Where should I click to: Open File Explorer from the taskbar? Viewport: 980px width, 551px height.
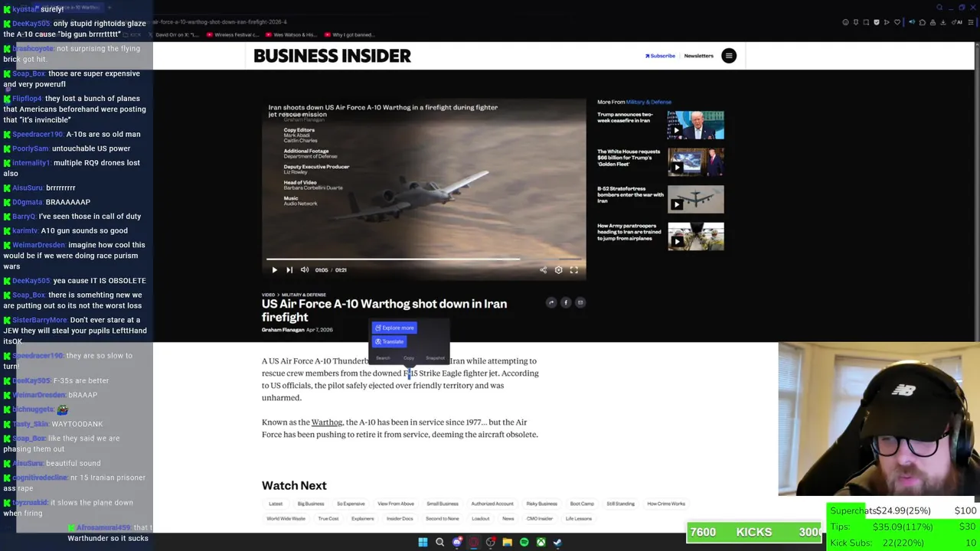[x=507, y=543]
